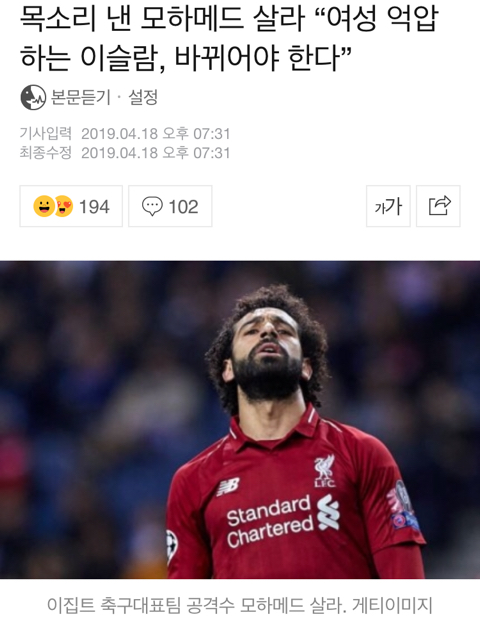Image resolution: width=480 pixels, height=630 pixels.
Task: Open the 가가 font size option
Action: (388, 206)
